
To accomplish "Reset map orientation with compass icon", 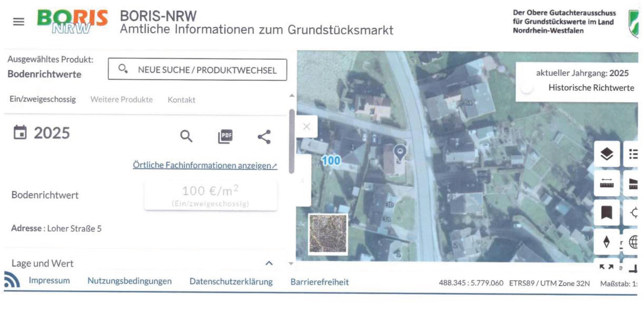I will pyautogui.click(x=607, y=242).
